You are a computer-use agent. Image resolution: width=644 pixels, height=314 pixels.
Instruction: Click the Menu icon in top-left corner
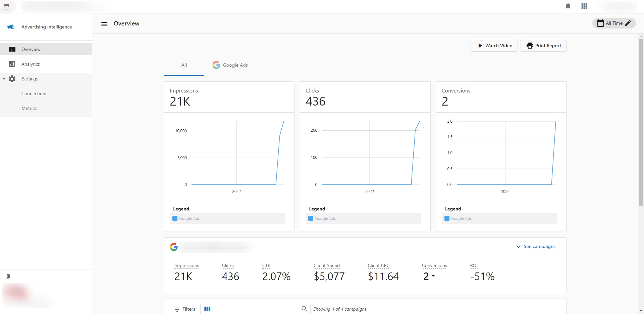(7, 6)
